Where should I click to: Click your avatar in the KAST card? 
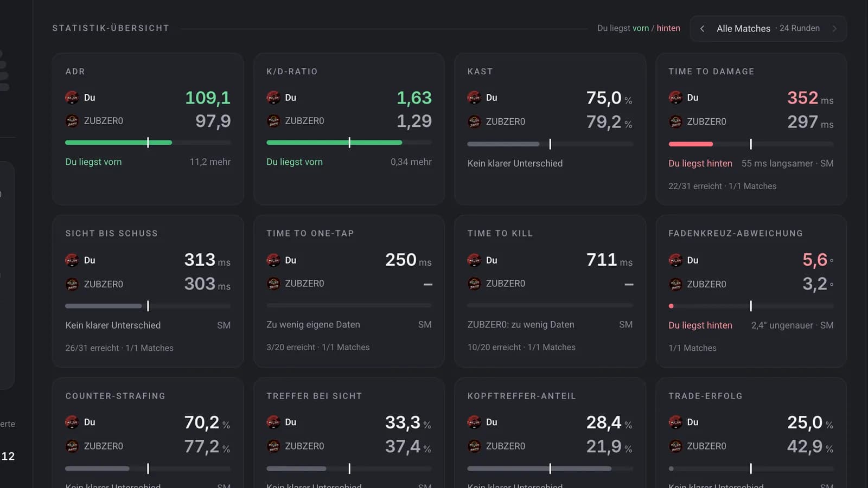click(x=474, y=98)
